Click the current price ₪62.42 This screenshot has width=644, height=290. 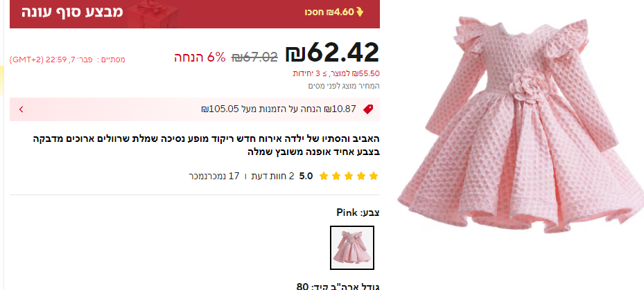[332, 53]
